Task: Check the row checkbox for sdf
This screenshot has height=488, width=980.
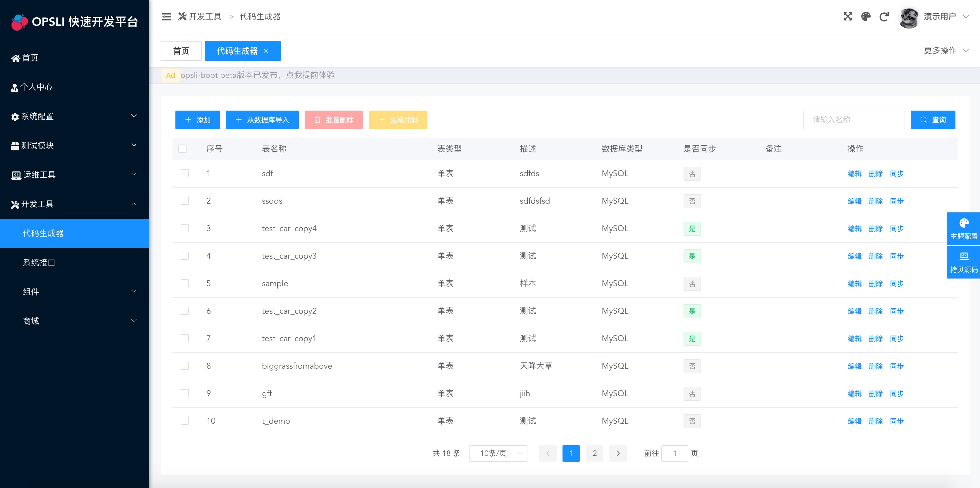Action: coord(185,173)
